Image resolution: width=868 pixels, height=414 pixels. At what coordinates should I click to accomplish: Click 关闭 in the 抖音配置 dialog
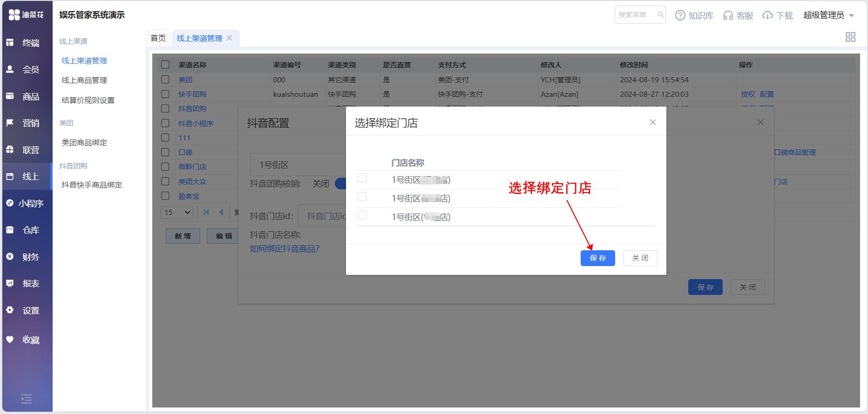point(748,287)
